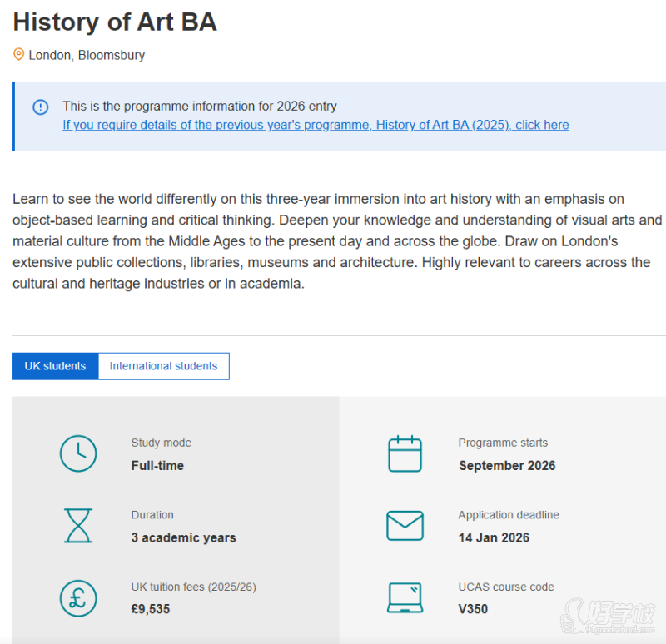
Task: Click the 14 Jan 2026 deadline date
Action: click(x=494, y=537)
